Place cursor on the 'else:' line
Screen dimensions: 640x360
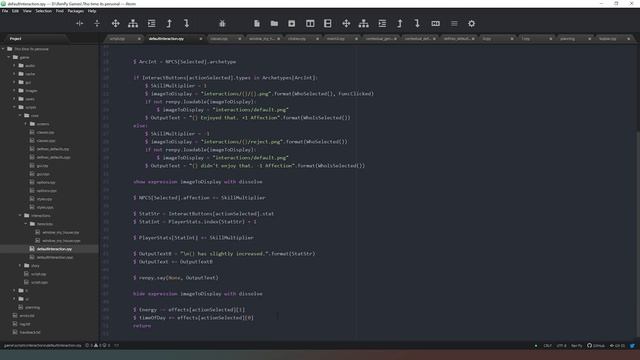tap(140, 126)
